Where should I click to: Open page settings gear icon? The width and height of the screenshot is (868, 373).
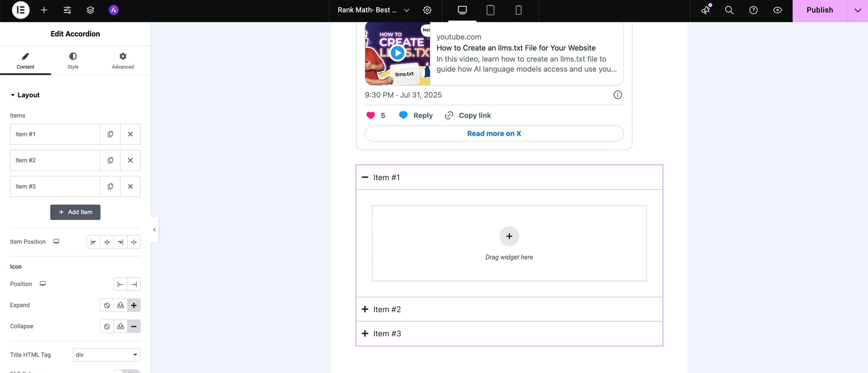(x=427, y=10)
